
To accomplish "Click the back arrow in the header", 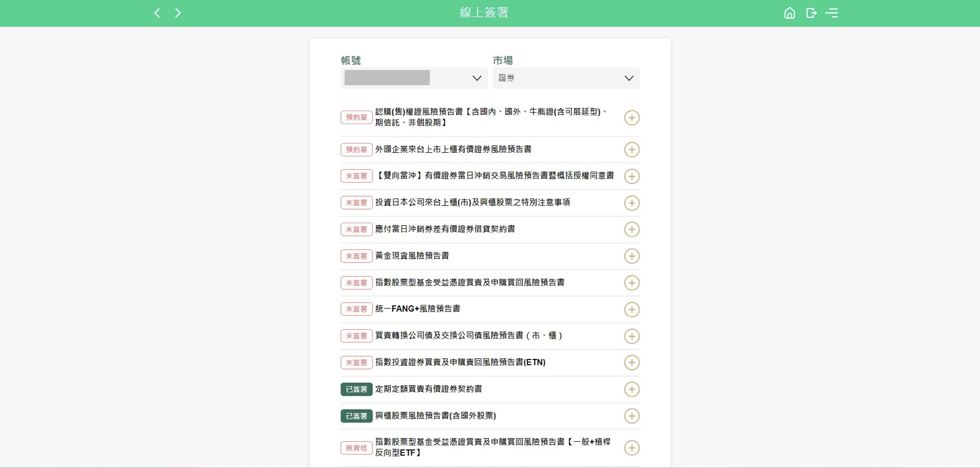I will [x=157, y=13].
